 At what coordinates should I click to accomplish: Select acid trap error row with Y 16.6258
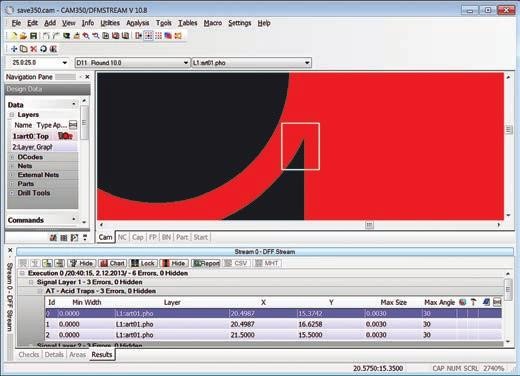pos(273,324)
